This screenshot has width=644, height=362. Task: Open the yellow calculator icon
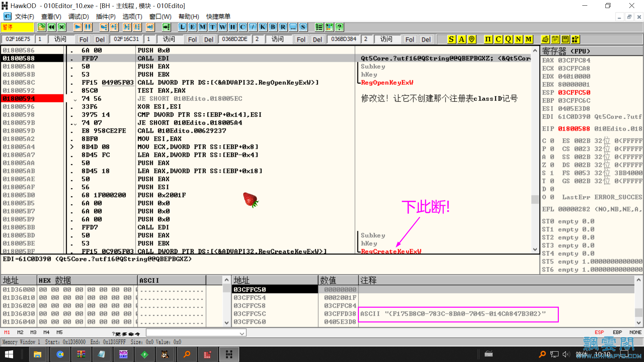point(565,39)
